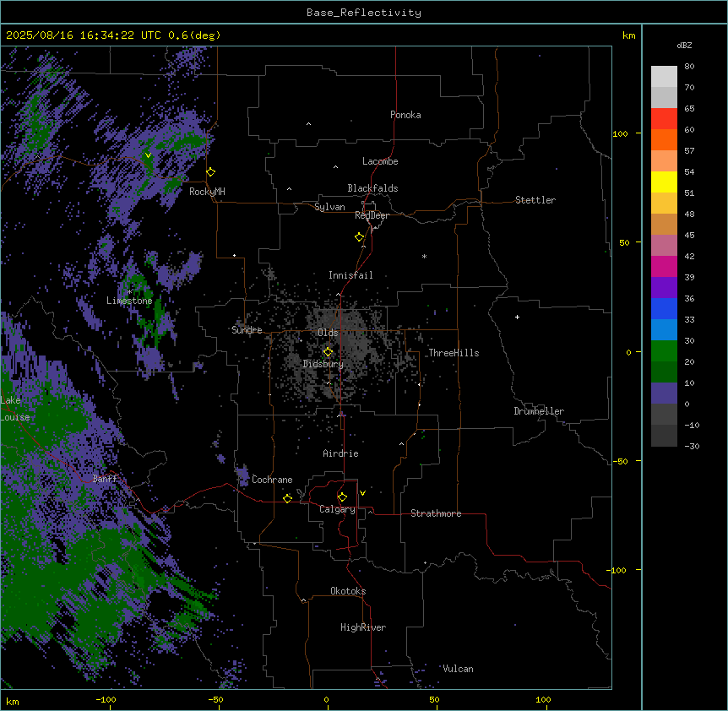The image size is (728, 711).
Task: Click the Olds city label
Action: pos(328,333)
